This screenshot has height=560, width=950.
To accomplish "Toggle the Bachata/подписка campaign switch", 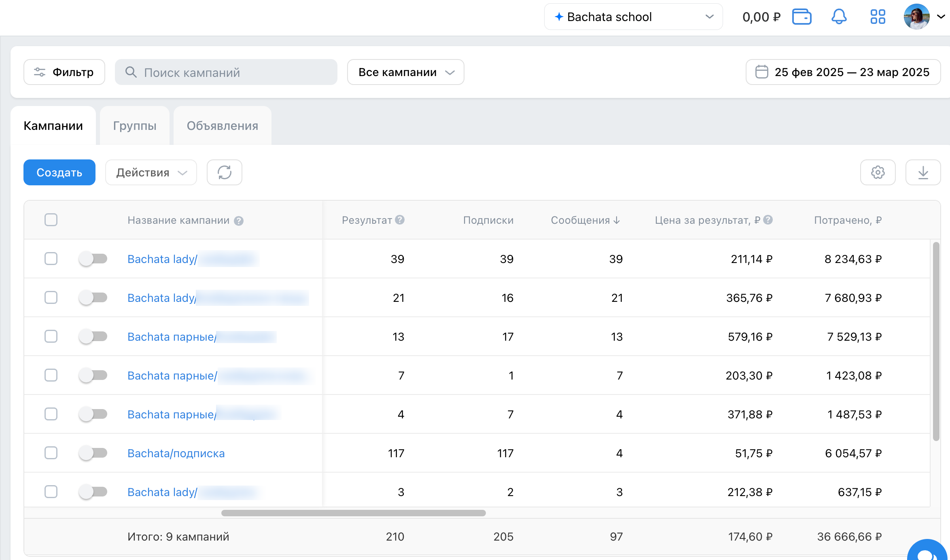I will point(93,453).
